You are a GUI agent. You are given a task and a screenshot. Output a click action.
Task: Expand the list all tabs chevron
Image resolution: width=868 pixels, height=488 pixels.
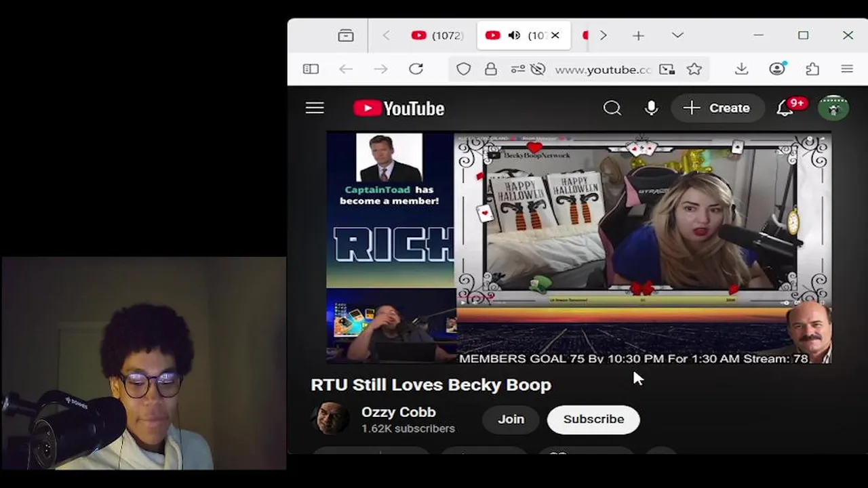[x=677, y=35]
